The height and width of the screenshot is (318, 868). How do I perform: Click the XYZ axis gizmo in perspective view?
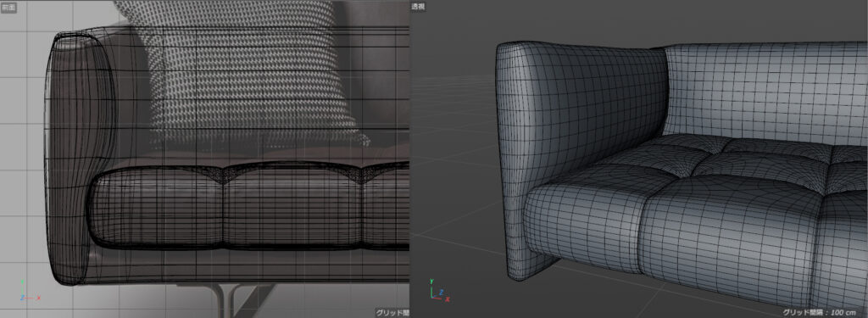438,292
